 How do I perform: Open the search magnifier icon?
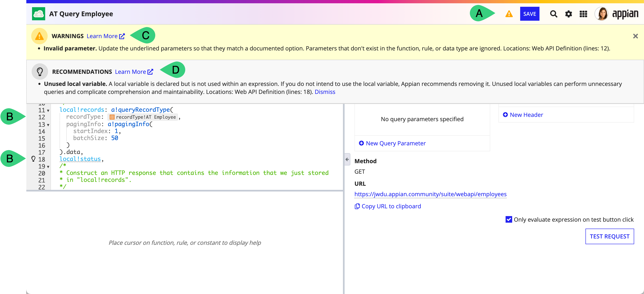coord(553,14)
